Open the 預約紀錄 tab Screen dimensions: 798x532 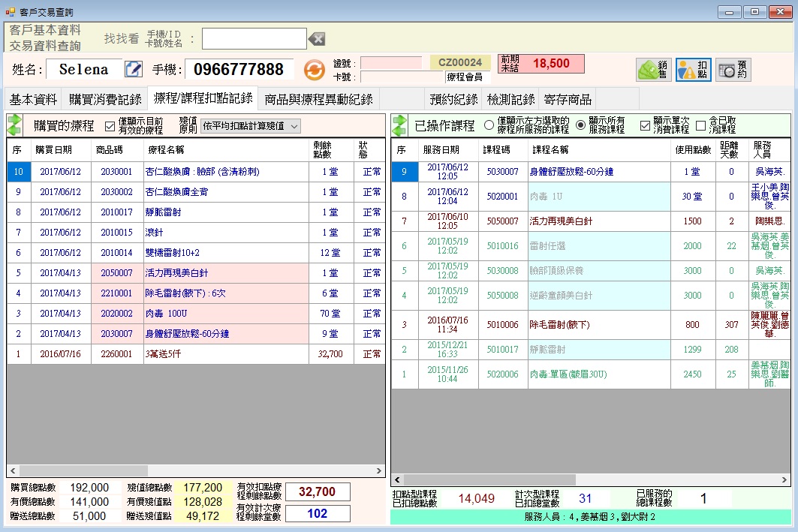453,99
